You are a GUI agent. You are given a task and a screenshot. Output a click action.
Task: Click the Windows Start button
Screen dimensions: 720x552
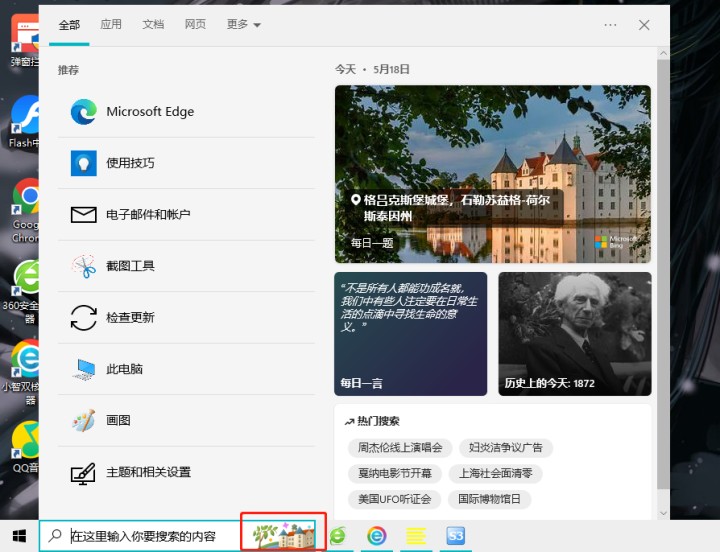point(19,536)
